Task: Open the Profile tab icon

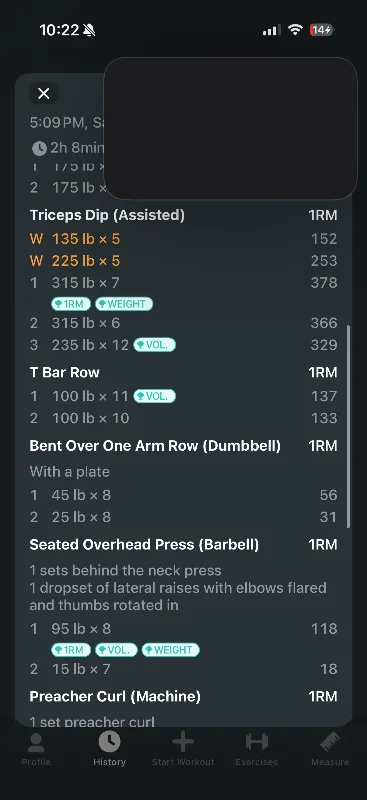Action: (x=36, y=742)
